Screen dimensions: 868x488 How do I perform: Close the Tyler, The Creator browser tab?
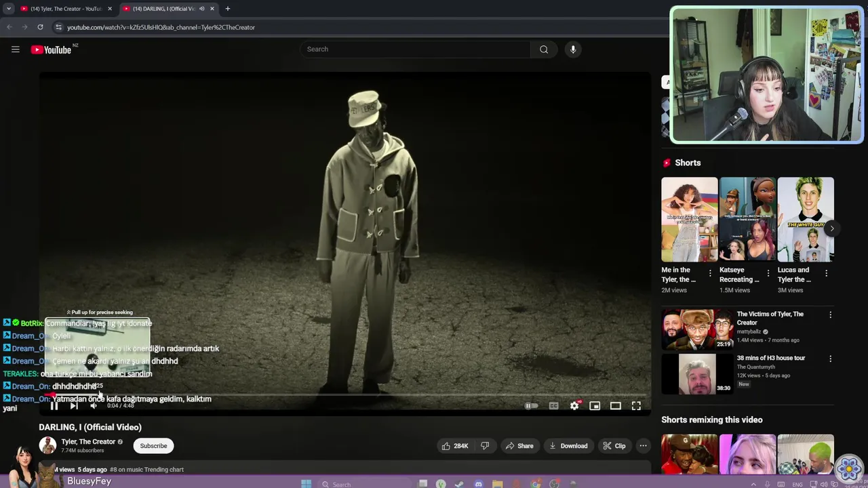pyautogui.click(x=110, y=9)
